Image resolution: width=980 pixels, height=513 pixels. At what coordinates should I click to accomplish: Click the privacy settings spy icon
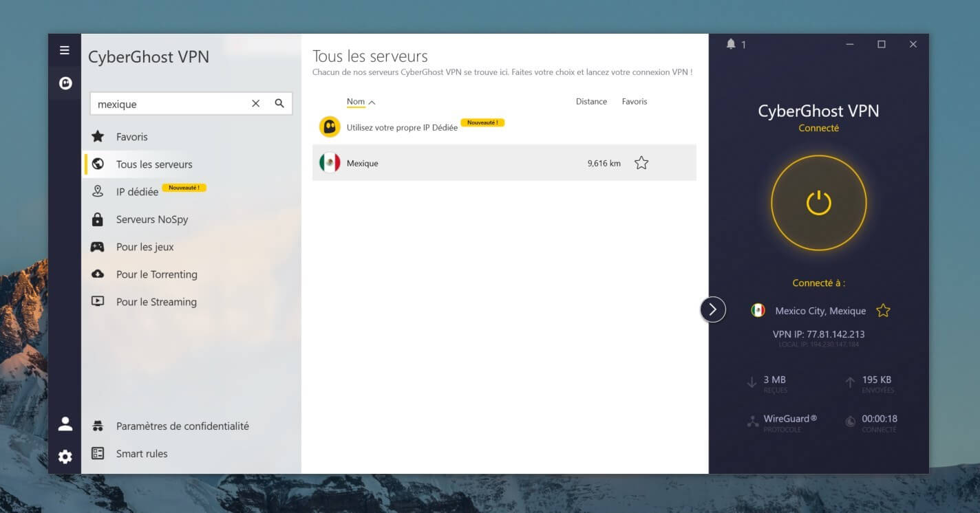coord(98,426)
